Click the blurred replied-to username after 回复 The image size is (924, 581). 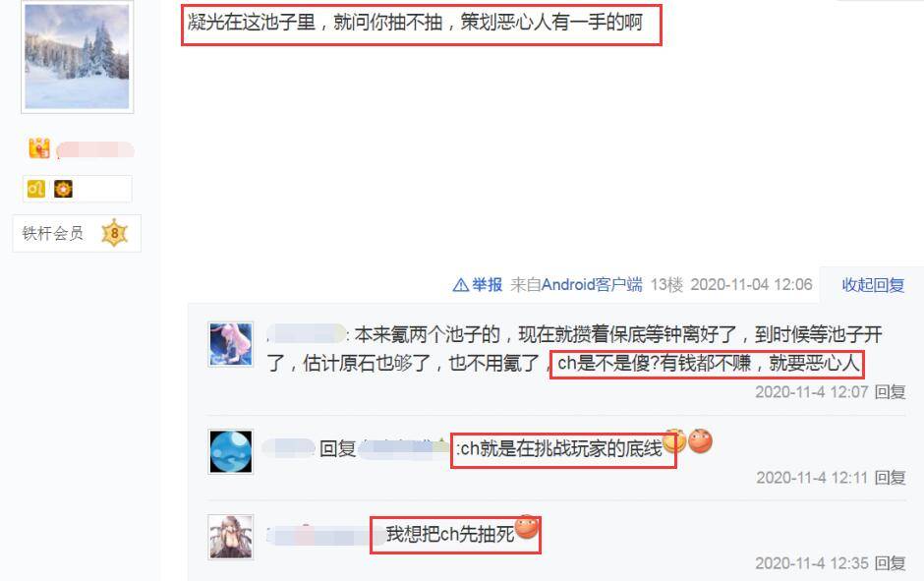point(404,449)
